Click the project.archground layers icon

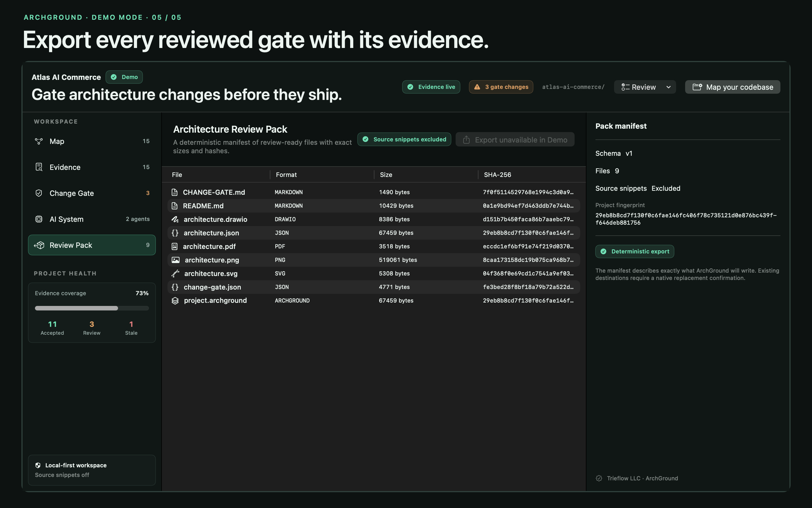(x=175, y=301)
